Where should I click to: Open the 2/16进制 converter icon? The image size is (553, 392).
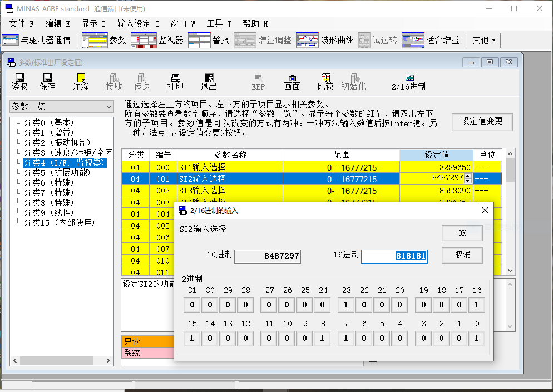(409, 81)
